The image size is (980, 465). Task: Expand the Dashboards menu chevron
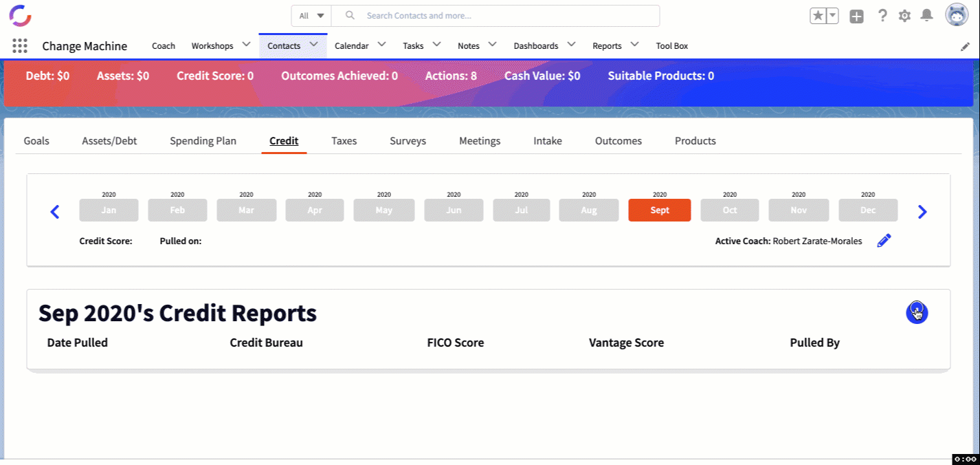tap(571, 45)
